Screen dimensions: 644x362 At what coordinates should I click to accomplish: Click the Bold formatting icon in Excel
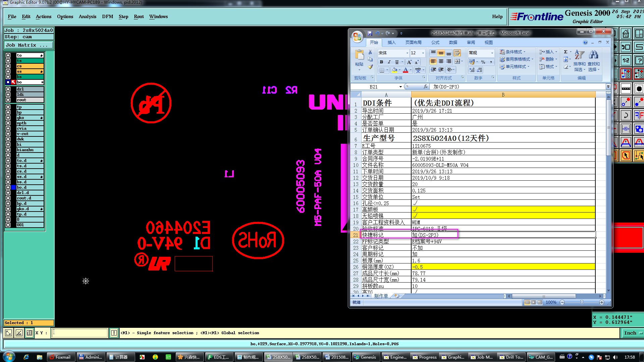(x=381, y=62)
